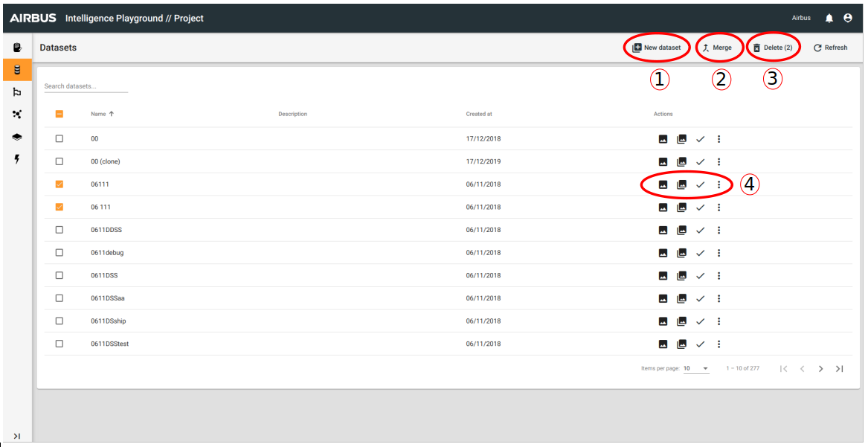
Task: Click the 17/12/2019 created date
Action: (483, 161)
